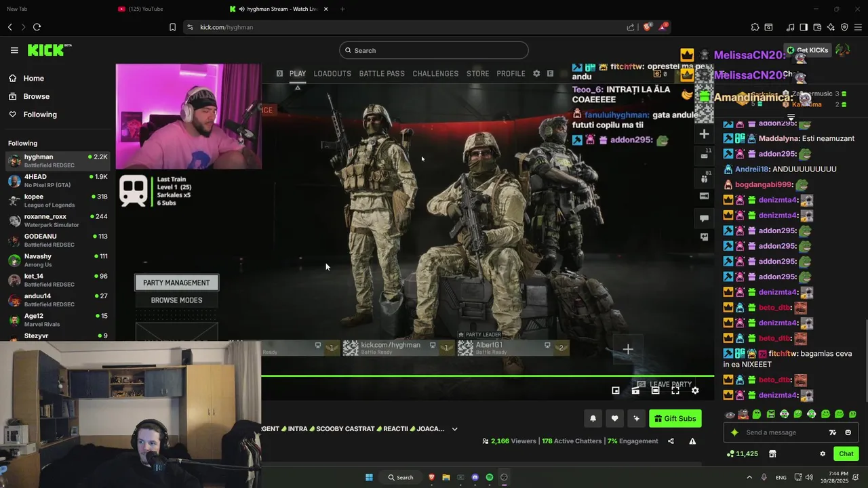Image resolution: width=868 pixels, height=488 pixels.
Task: Open GODEANU channel in Following list
Action: click(58, 240)
